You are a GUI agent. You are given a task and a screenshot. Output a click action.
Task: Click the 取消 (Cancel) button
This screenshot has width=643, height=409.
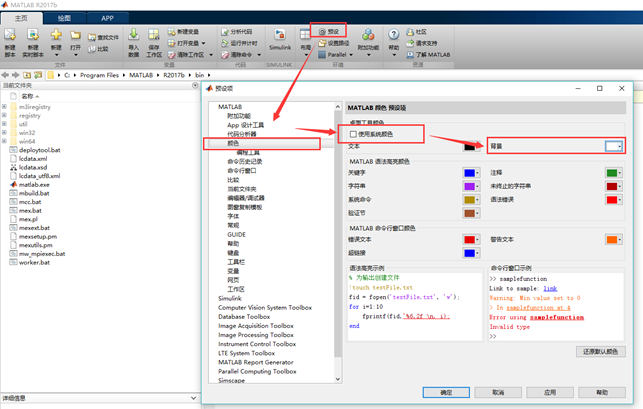498,393
